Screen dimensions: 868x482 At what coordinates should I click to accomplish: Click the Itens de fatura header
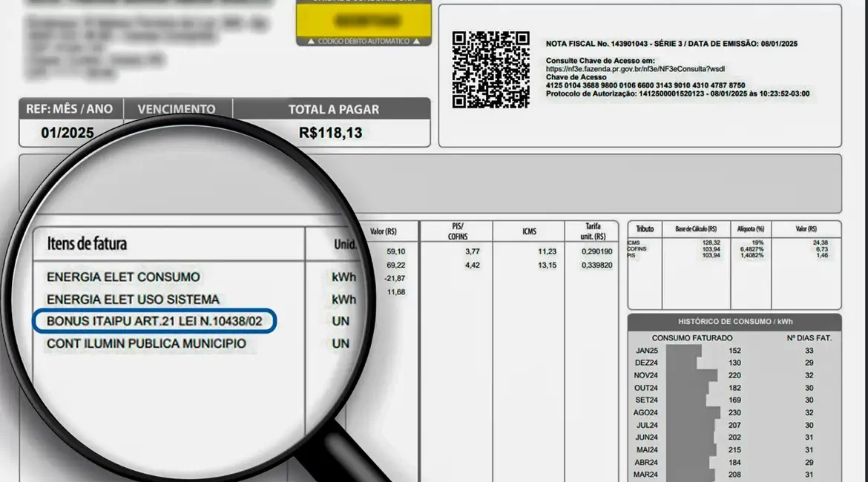[87, 243]
